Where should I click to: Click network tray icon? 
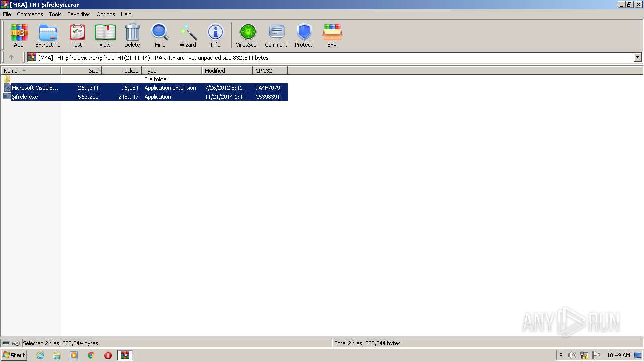click(584, 355)
